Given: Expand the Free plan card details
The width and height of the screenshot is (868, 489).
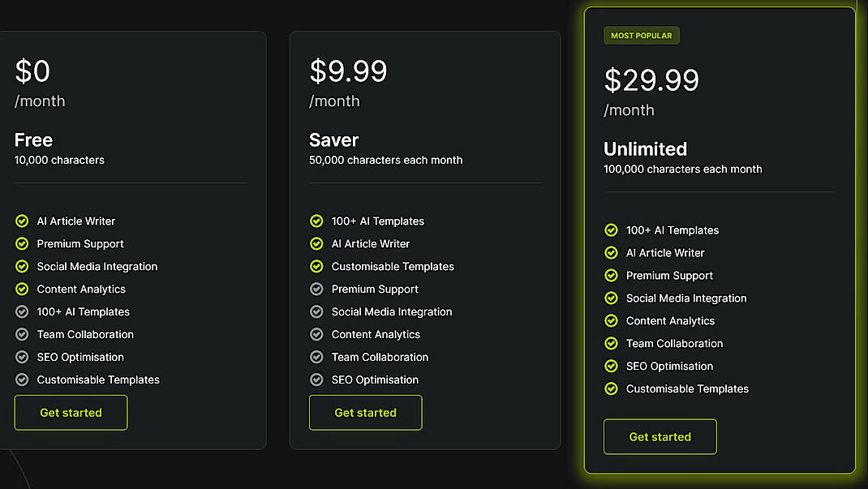Looking at the screenshot, I should click(x=133, y=239).
